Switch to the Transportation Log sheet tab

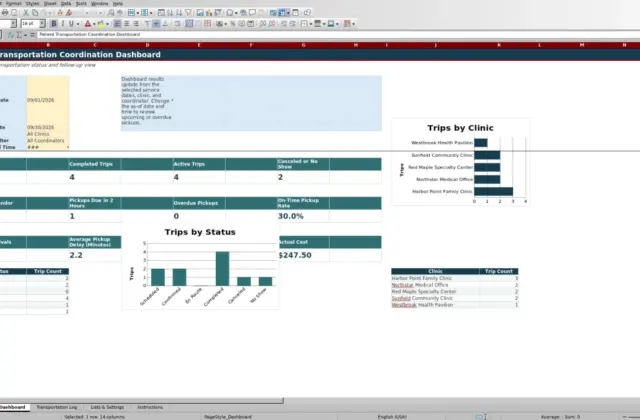tap(57, 407)
